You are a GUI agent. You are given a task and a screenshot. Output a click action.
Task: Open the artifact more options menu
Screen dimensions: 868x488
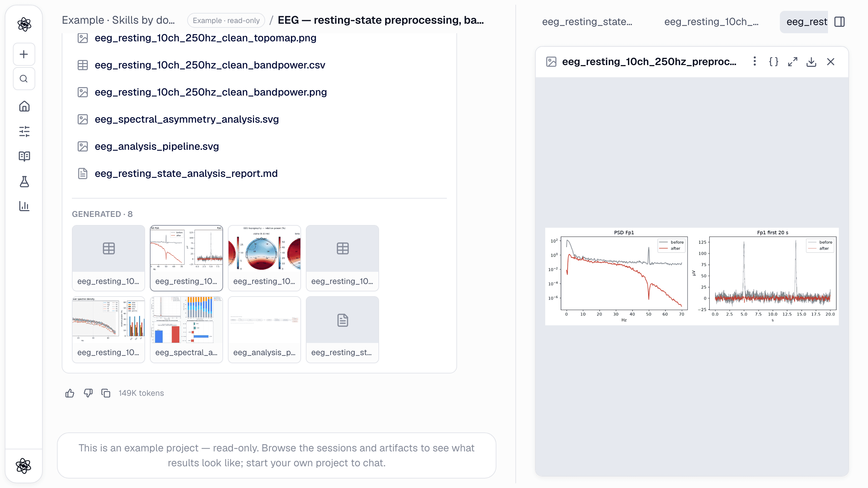point(754,62)
